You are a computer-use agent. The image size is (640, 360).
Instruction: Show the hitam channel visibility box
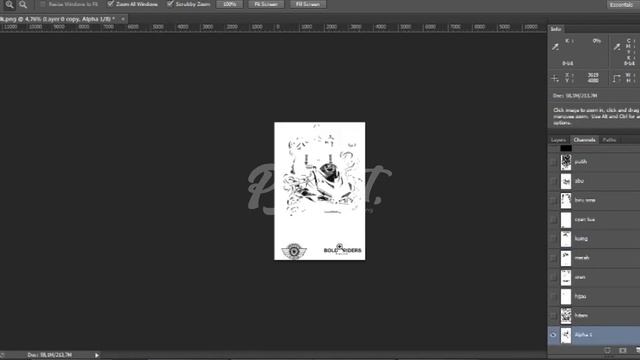point(553,316)
